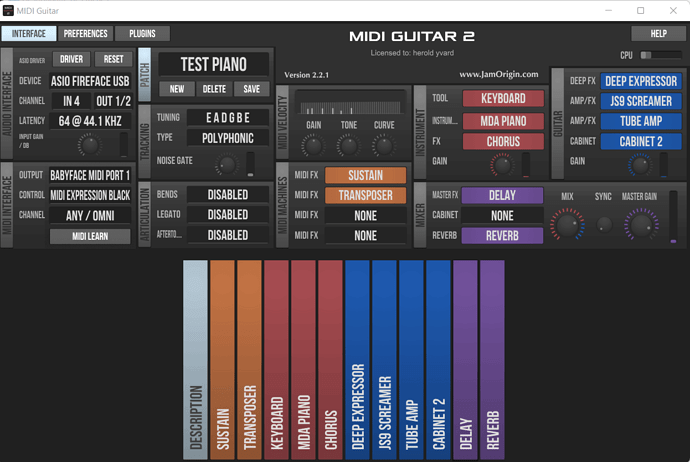
Task: Toggle the BENDS setting showing DISABLED
Action: [228, 194]
